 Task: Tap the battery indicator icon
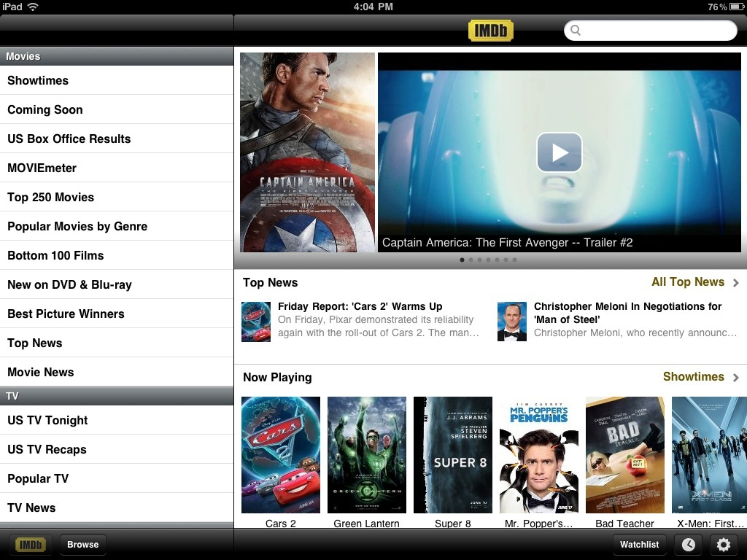tap(737, 7)
